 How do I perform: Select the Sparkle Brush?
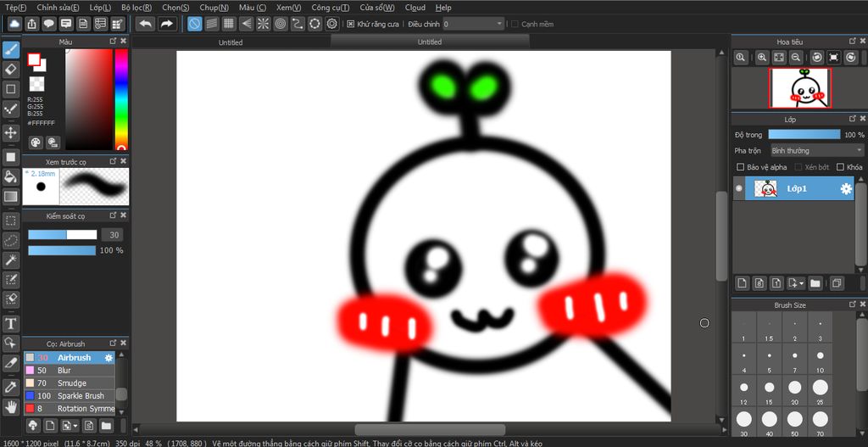(70, 396)
